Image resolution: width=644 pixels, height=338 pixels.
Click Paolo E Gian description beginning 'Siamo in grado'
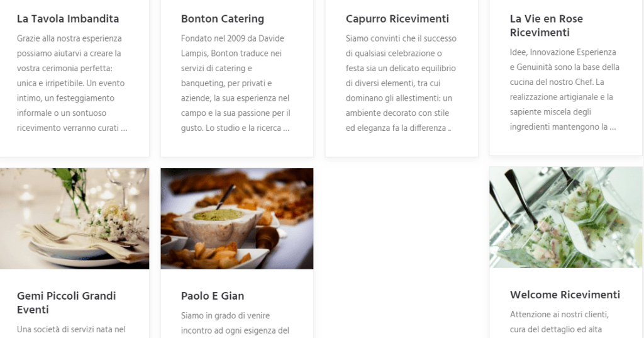(235, 323)
